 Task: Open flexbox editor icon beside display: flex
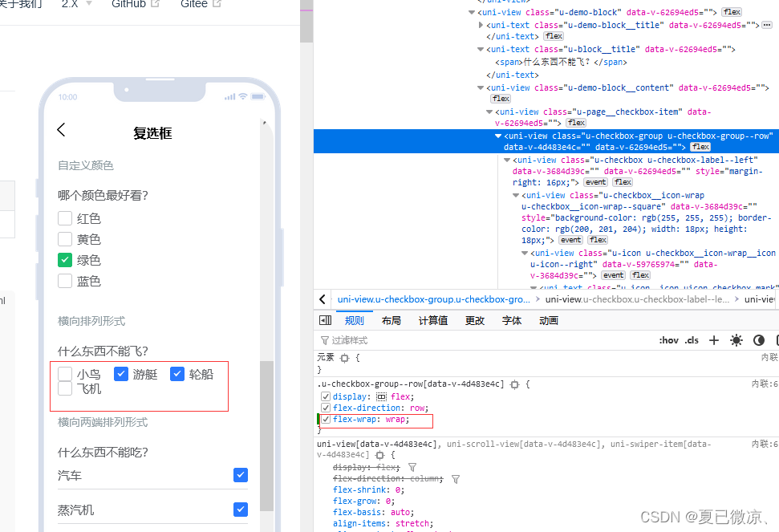[x=381, y=396]
